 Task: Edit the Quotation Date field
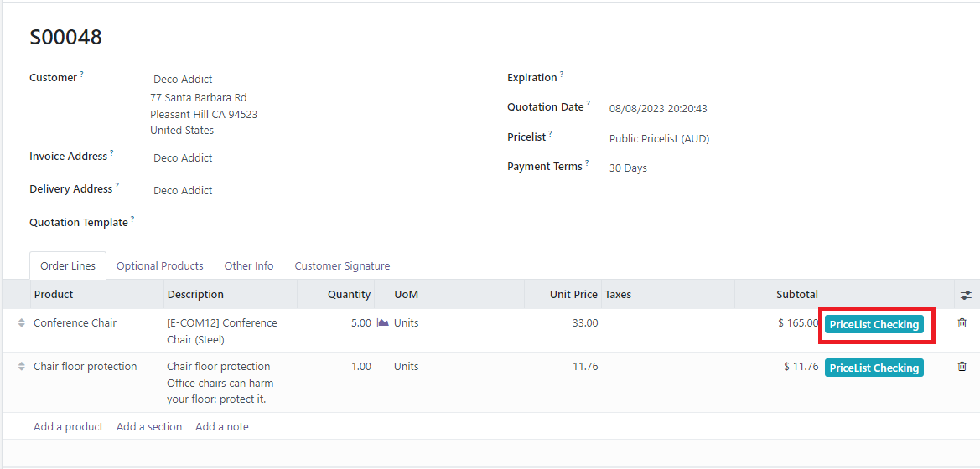[x=658, y=109]
